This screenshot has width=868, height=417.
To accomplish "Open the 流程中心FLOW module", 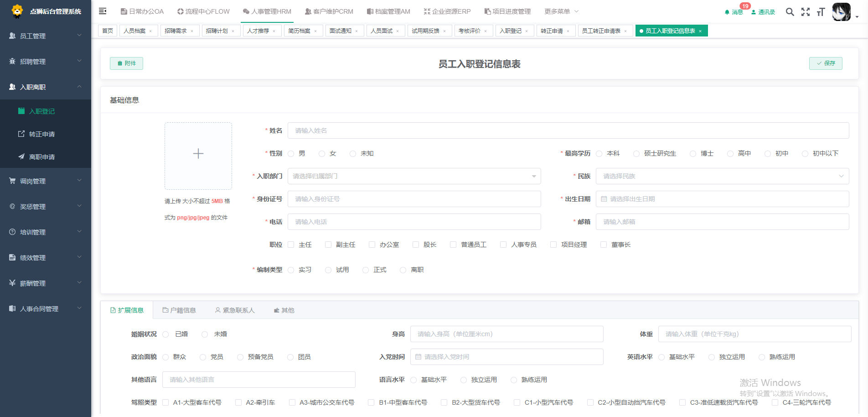I will (203, 11).
